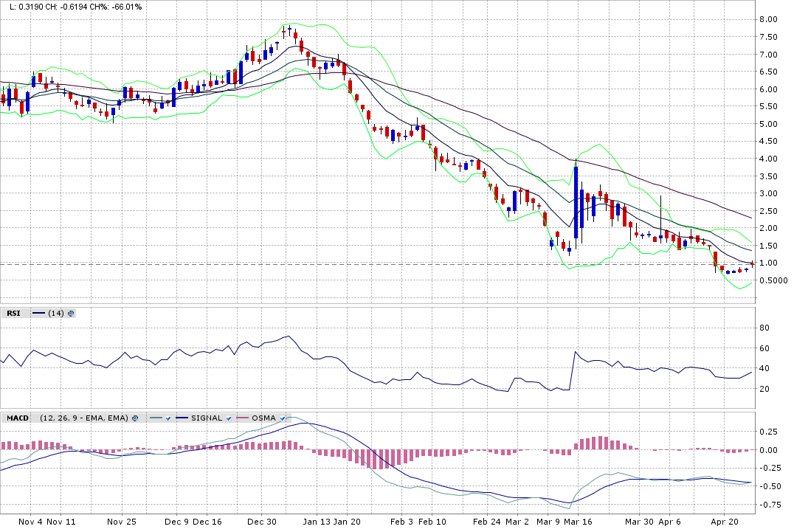This screenshot has height=532, width=794.
Task: Click the 8.00 price axis label
Action: click(769, 19)
